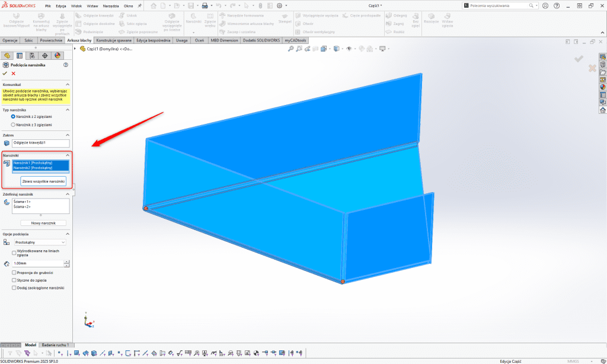Open the PropertyManager tab icon
The width and height of the screenshot is (607, 364).
click(20, 55)
